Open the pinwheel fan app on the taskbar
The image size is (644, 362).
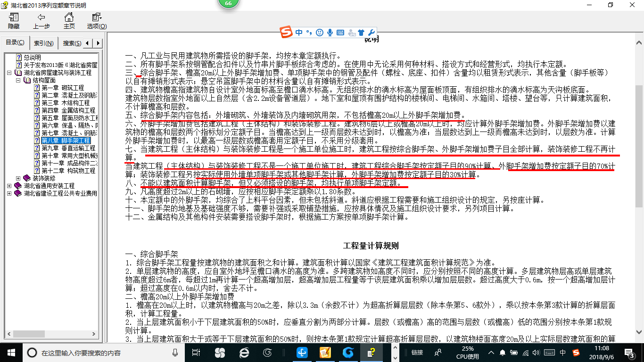pyautogui.click(x=220, y=352)
